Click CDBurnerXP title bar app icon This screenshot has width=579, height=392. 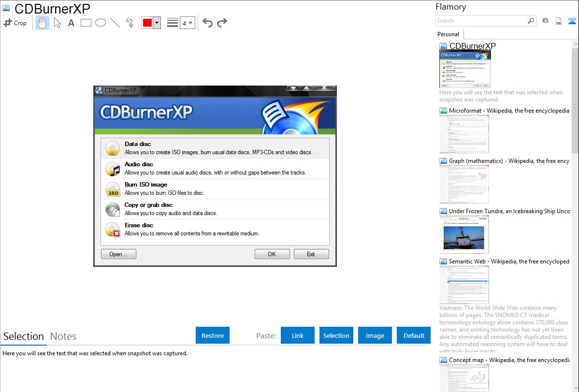[x=99, y=90]
